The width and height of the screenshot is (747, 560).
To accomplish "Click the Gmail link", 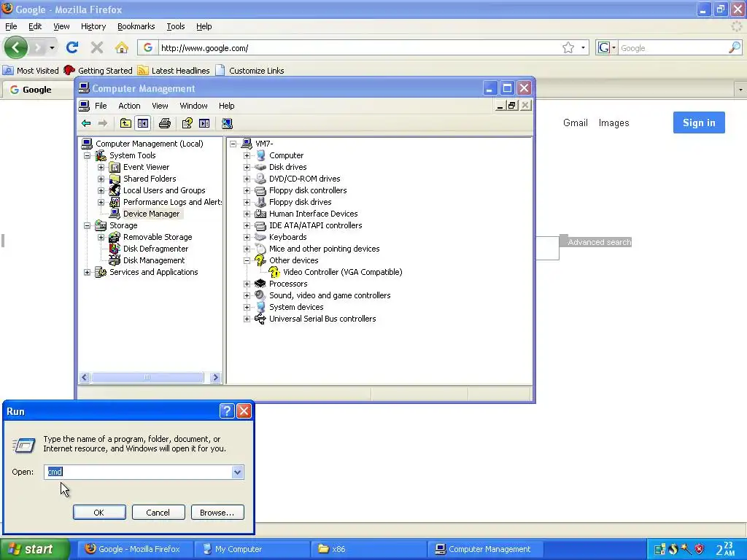I will click(x=576, y=122).
